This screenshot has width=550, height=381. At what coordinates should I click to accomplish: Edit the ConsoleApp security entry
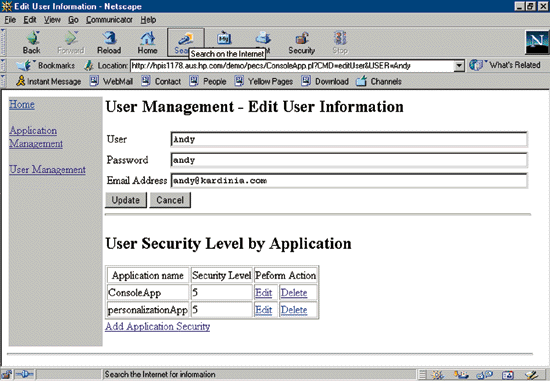pyautogui.click(x=263, y=293)
